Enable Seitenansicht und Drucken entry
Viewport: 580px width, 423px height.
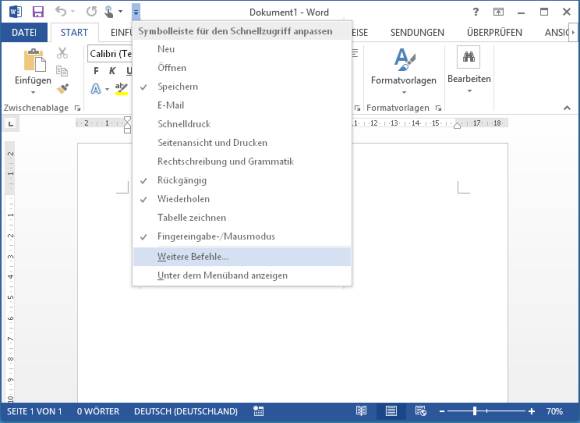pyautogui.click(x=242, y=143)
